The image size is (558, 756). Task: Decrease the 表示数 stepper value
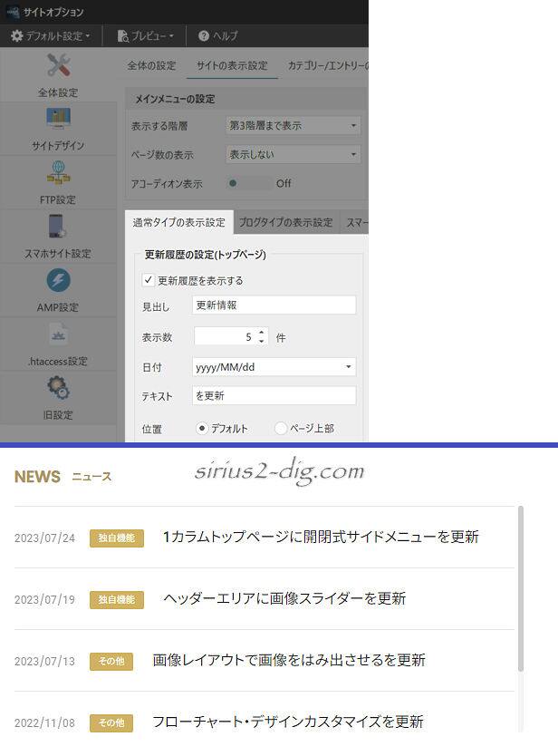coord(262,341)
